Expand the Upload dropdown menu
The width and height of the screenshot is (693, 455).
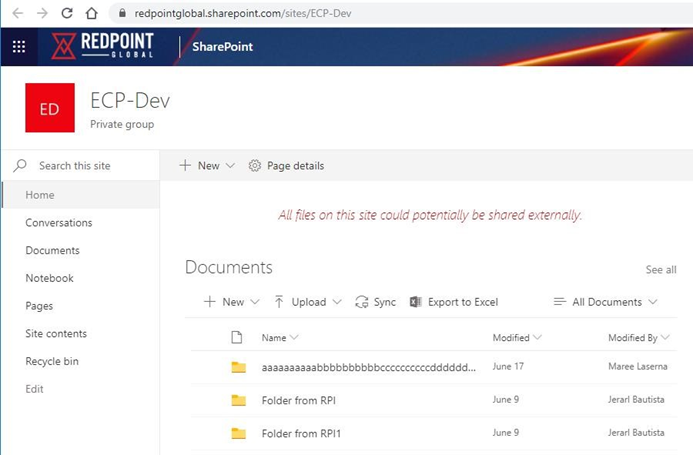[x=308, y=302]
